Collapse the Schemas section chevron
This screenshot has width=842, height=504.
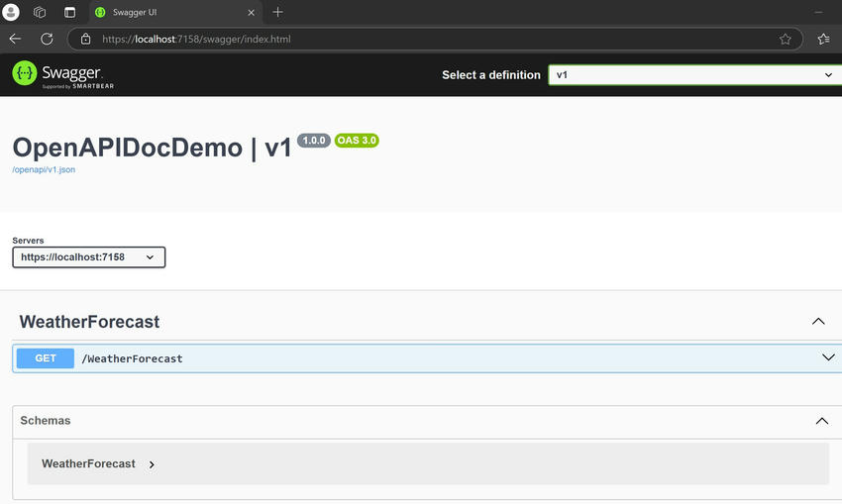click(x=821, y=421)
